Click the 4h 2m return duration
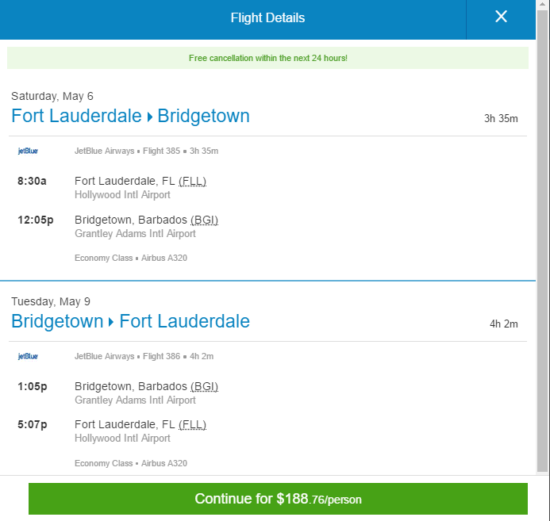This screenshot has height=521, width=550. [504, 324]
